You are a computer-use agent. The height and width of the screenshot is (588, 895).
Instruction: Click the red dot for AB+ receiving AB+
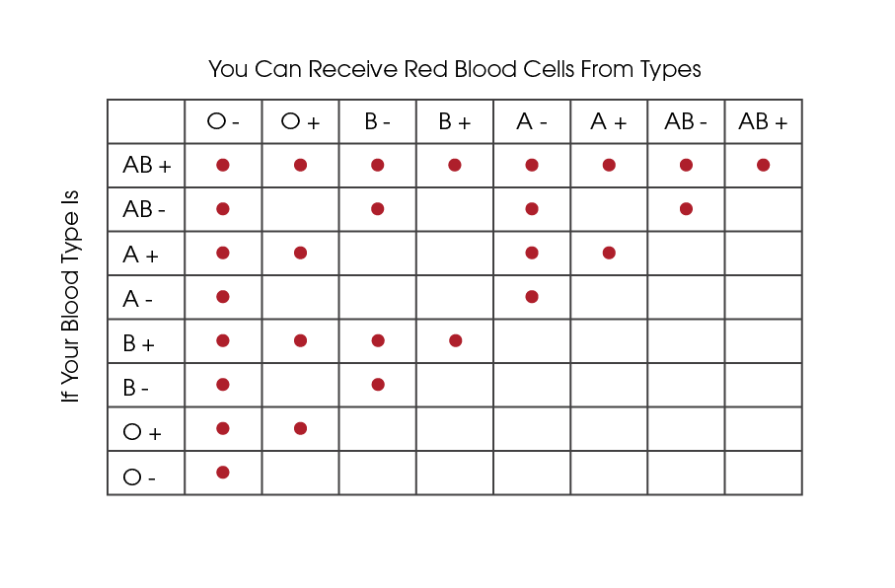coord(763,165)
